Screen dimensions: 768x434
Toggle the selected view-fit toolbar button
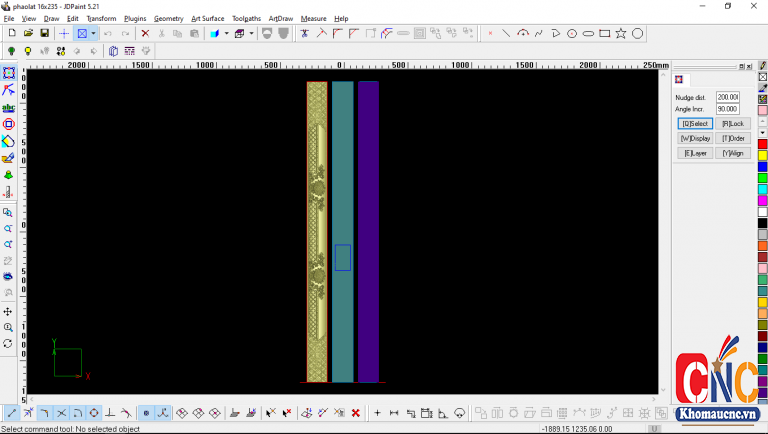click(x=82, y=33)
